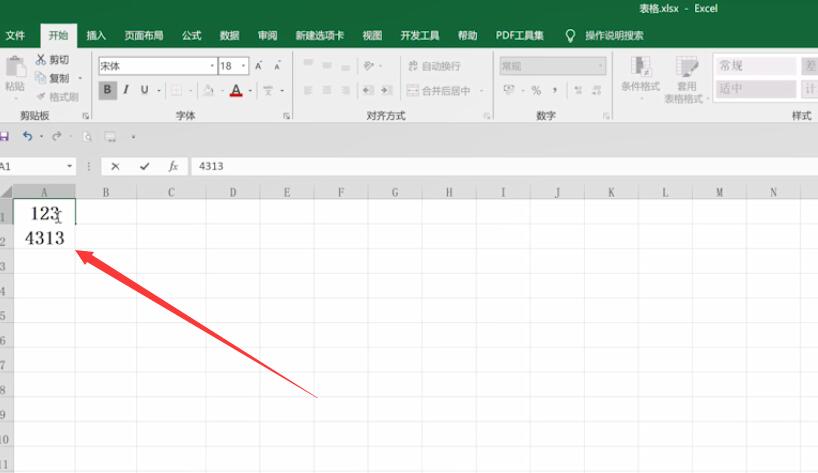Image resolution: width=818 pixels, height=473 pixels.
Task: Cancel the entry with the X button
Action: click(115, 166)
